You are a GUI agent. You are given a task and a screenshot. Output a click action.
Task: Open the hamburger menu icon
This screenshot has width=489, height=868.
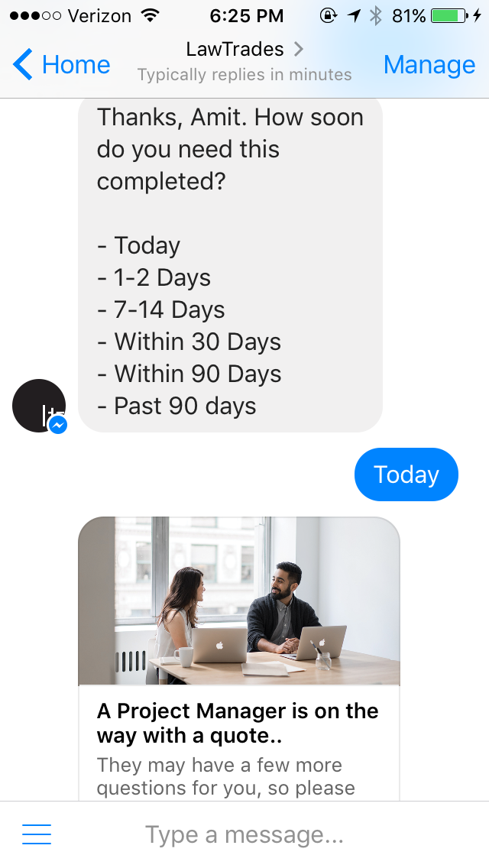pos(37,834)
